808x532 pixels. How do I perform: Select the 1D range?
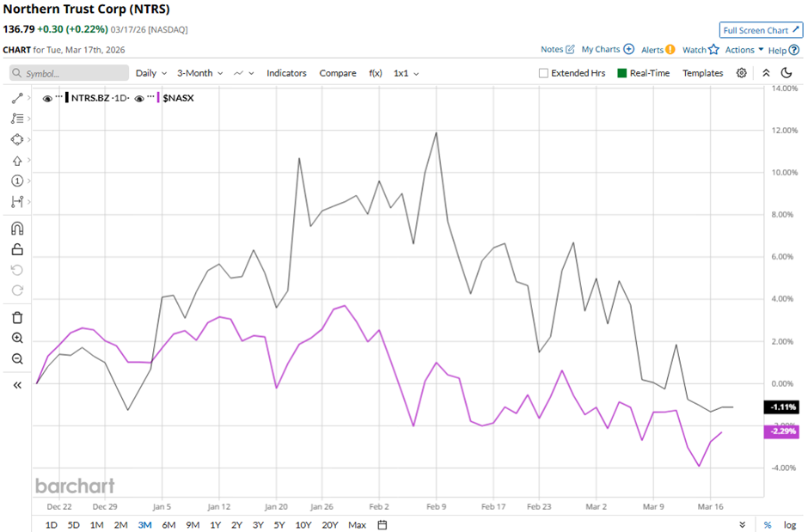point(51,525)
